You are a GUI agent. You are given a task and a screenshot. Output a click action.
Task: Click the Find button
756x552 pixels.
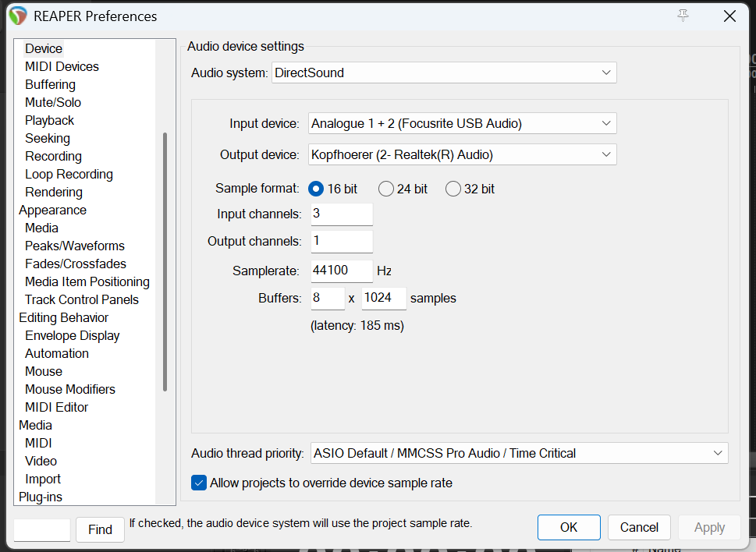(x=100, y=529)
